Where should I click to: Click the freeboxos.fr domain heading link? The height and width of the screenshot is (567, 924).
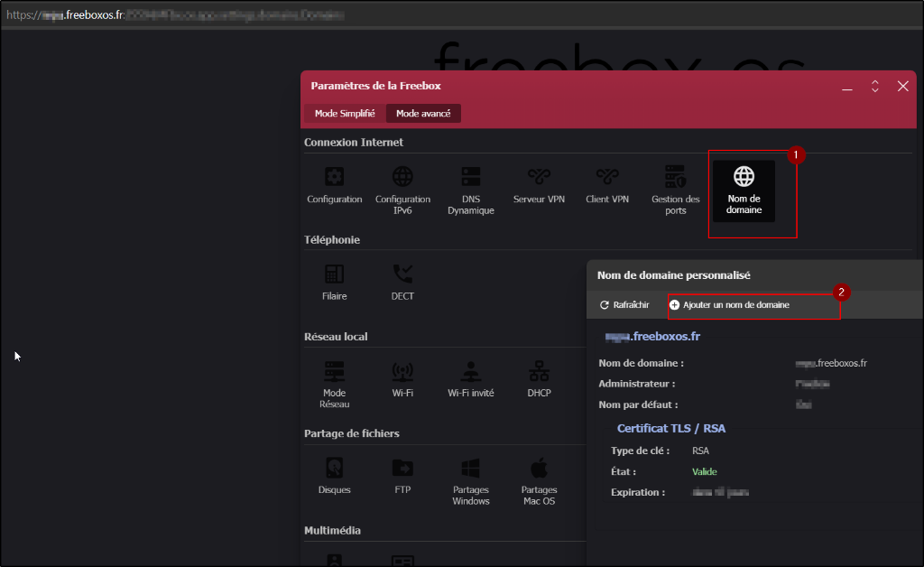click(652, 337)
